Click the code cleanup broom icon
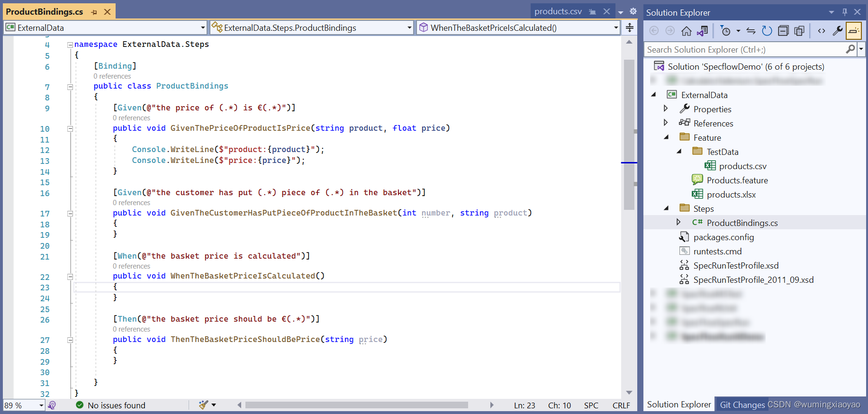The height and width of the screenshot is (414, 868). [203, 405]
